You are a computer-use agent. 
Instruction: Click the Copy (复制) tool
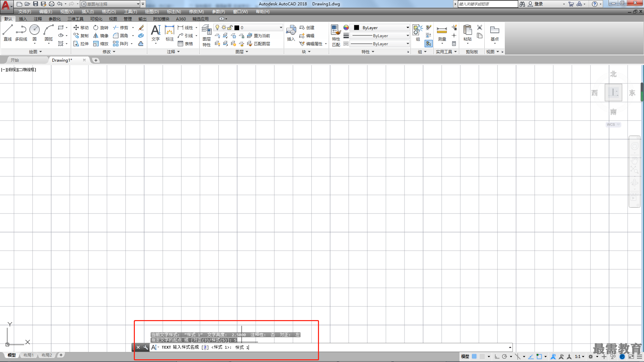coord(81,36)
